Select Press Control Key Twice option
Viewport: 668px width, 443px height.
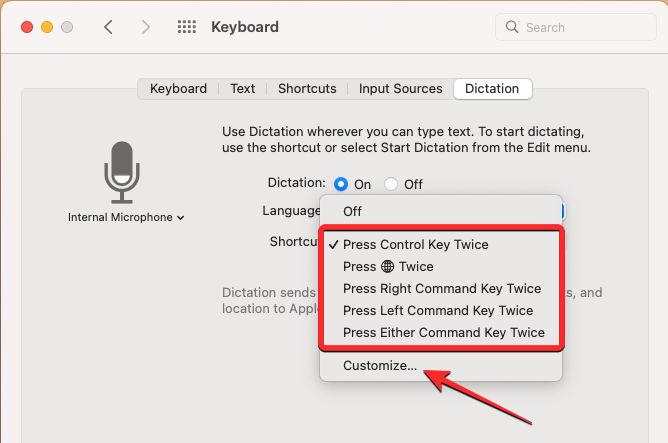coord(415,244)
